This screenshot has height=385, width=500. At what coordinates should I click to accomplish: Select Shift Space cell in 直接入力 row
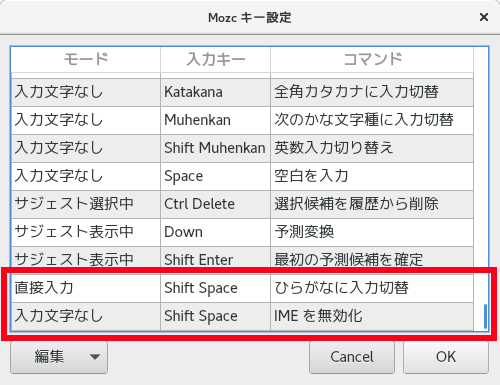click(215, 288)
